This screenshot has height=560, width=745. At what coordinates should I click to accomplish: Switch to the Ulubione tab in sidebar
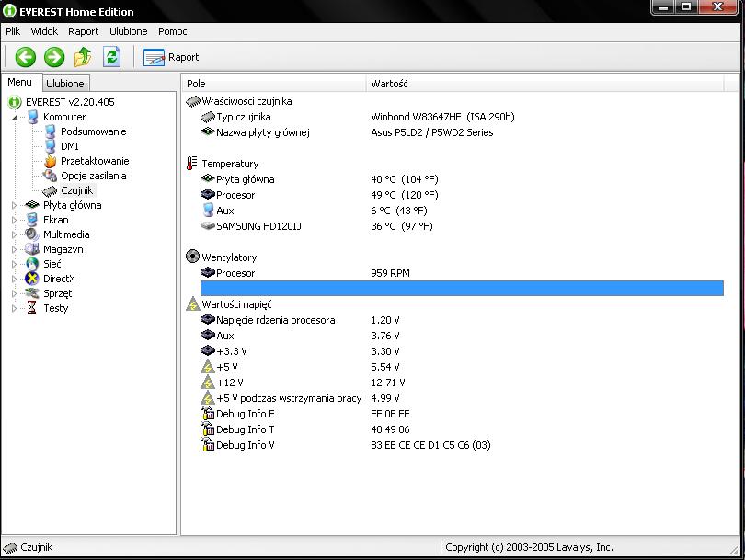[65, 84]
